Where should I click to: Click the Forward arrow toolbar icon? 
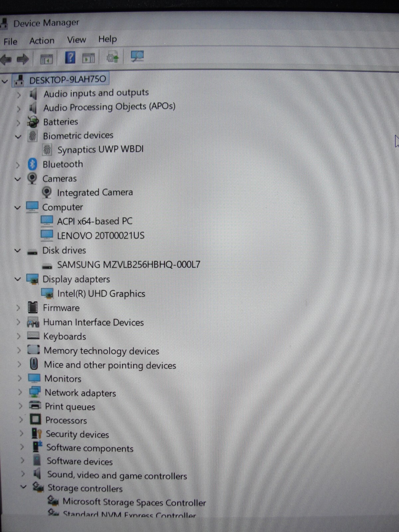point(23,59)
